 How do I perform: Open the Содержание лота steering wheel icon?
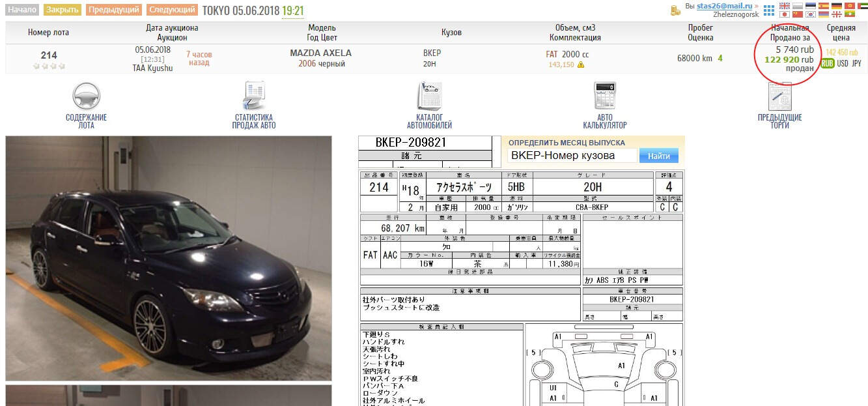[86, 96]
